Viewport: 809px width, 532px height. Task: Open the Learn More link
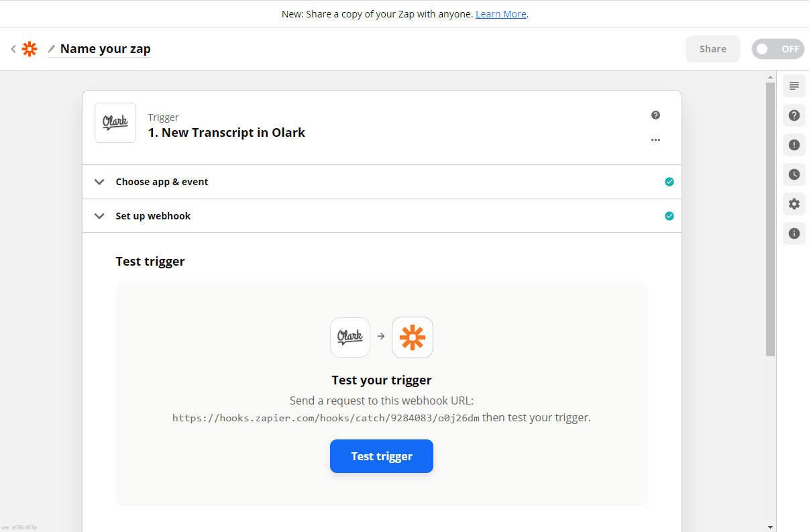click(x=500, y=13)
